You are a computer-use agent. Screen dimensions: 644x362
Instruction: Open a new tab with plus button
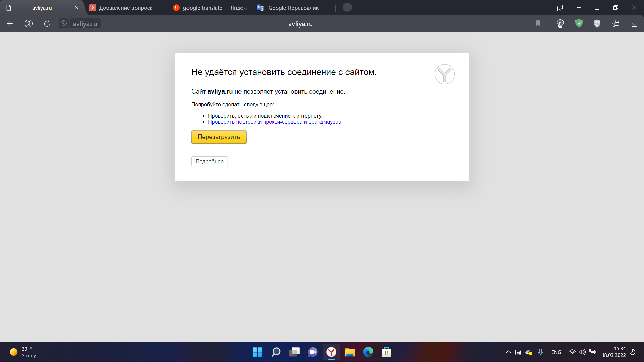347,7
